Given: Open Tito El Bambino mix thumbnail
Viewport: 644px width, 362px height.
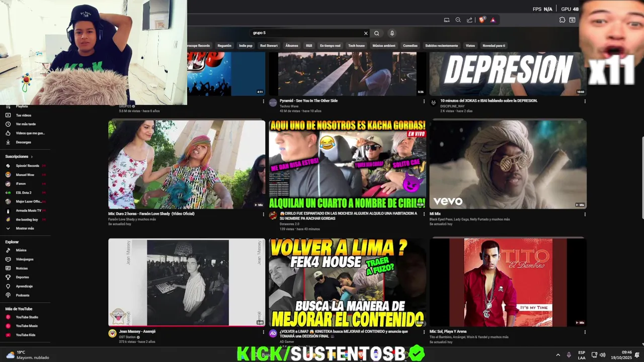Looking at the screenshot, I should [x=508, y=283].
